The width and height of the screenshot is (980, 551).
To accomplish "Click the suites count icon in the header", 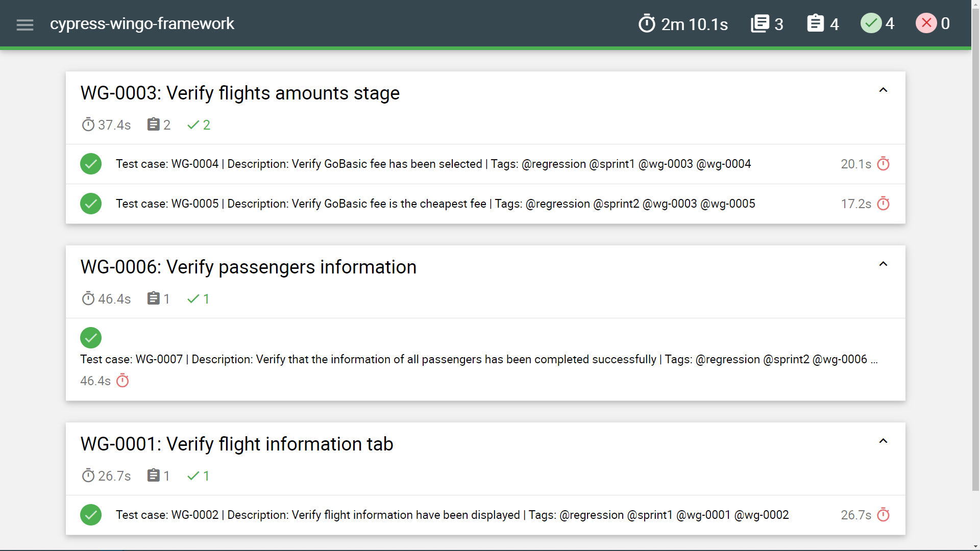I will pos(761,23).
